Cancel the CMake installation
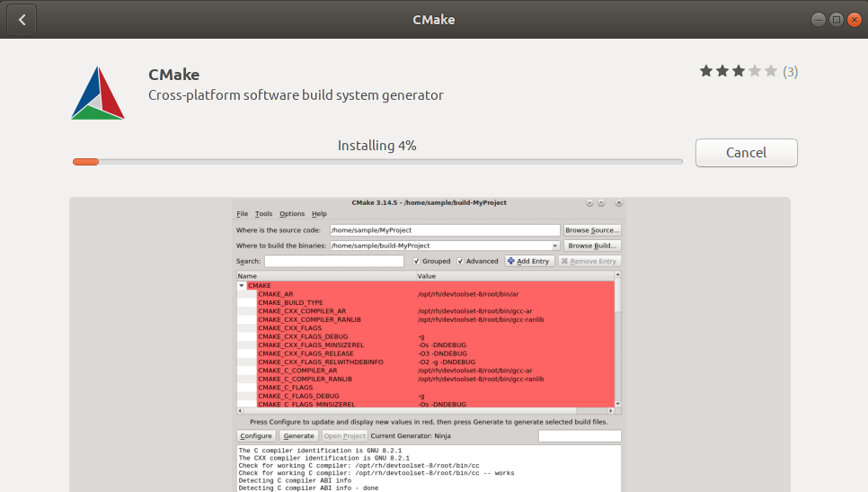The width and height of the screenshot is (868, 492). coord(746,153)
